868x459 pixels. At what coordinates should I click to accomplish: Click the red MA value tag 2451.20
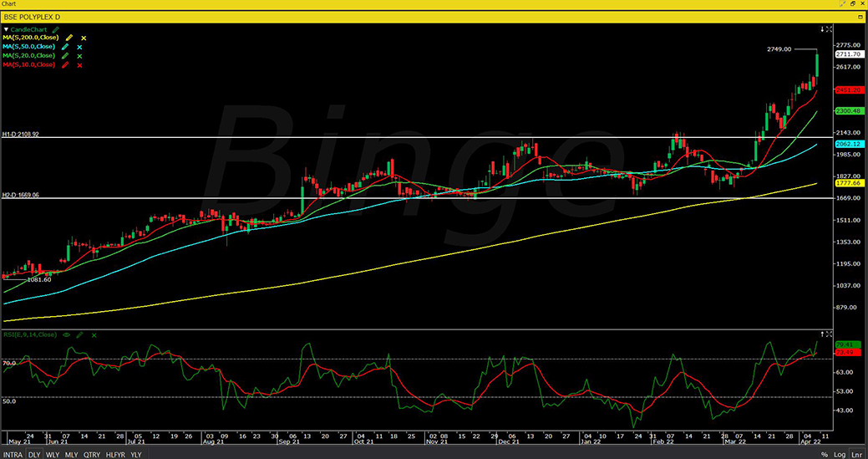(x=849, y=89)
